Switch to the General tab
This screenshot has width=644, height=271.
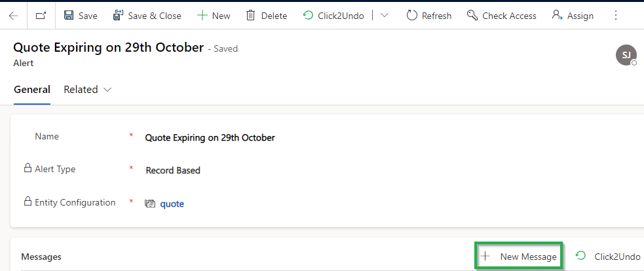point(32,90)
